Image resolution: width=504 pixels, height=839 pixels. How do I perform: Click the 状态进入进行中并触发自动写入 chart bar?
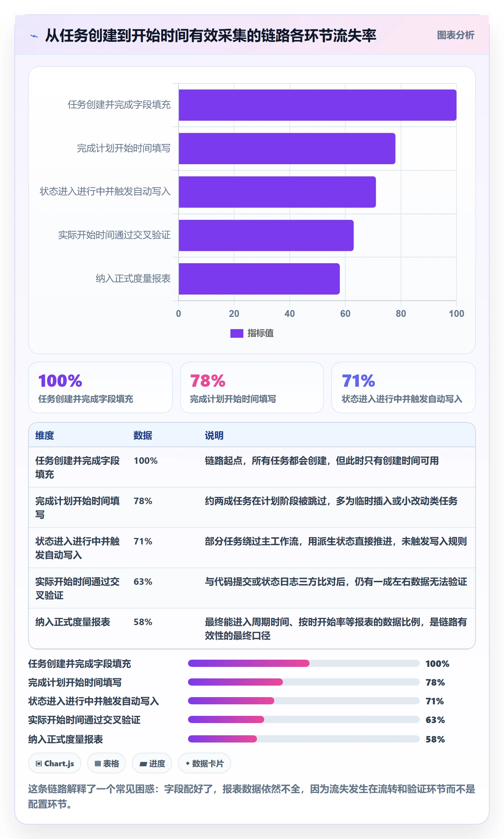[277, 192]
